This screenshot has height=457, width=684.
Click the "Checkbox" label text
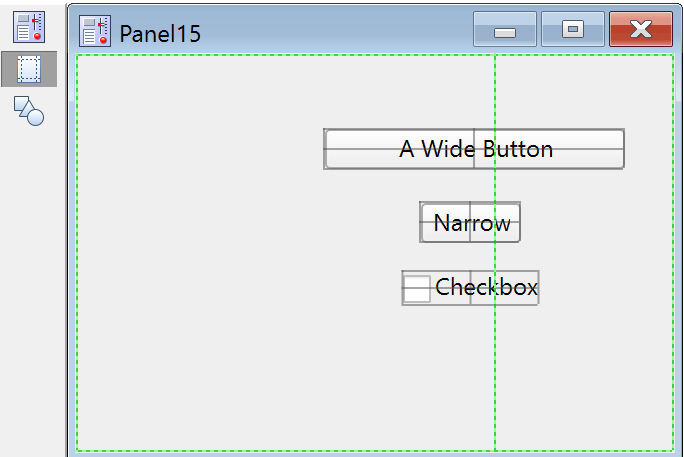click(x=486, y=288)
